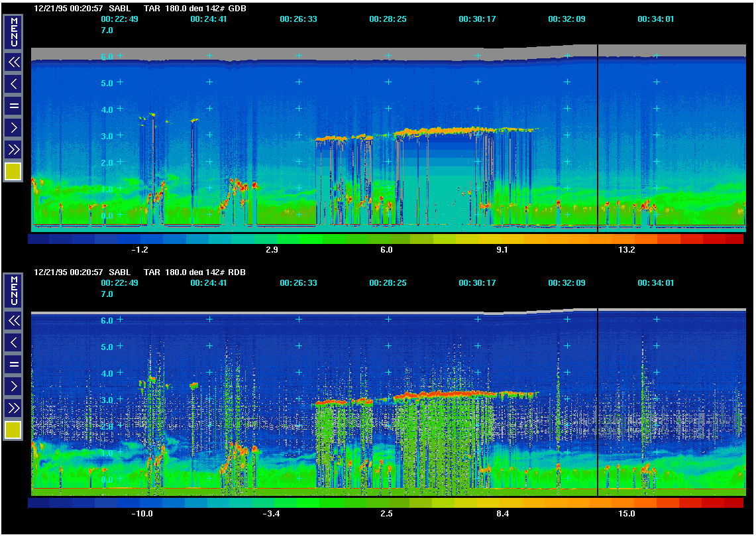756x537 pixels.
Task: Click the black vertical cursor line in upper plot
Action: point(598,139)
